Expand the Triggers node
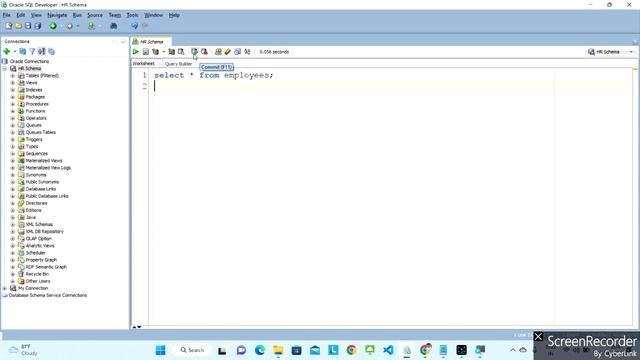Image resolution: width=640 pixels, height=360 pixels. pos(13,139)
